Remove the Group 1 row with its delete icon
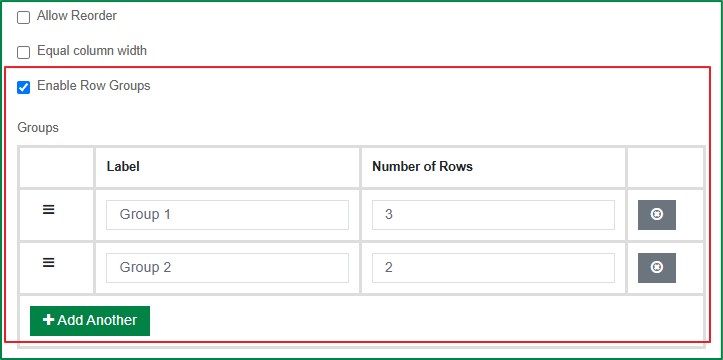The height and width of the screenshot is (360, 723). coord(657,214)
